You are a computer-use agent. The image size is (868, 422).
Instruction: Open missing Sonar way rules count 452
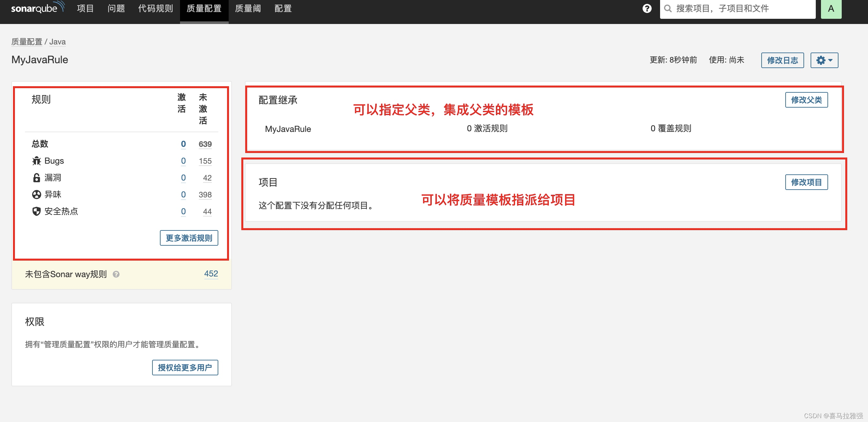coord(211,274)
